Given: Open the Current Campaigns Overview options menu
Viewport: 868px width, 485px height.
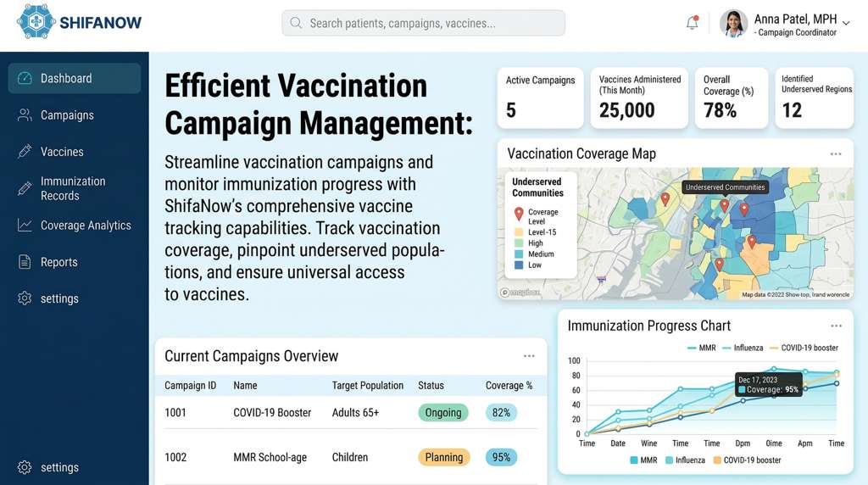Looking at the screenshot, I should (x=529, y=356).
